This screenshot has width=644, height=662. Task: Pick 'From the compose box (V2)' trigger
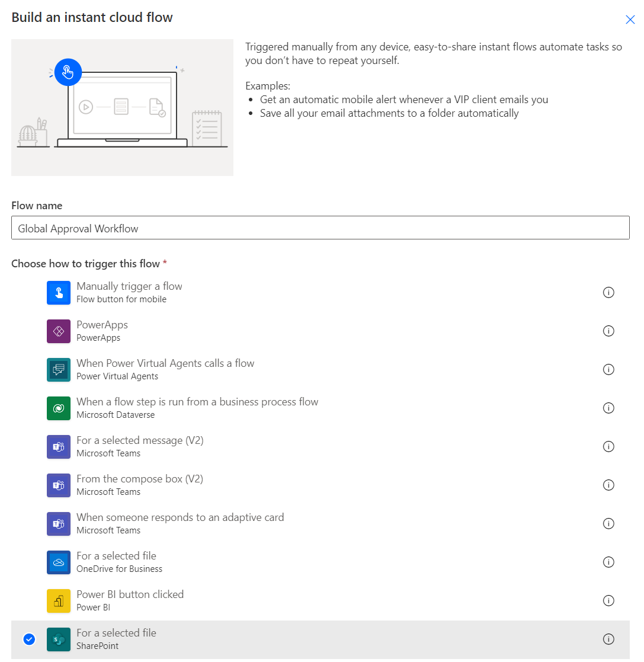[140, 479]
